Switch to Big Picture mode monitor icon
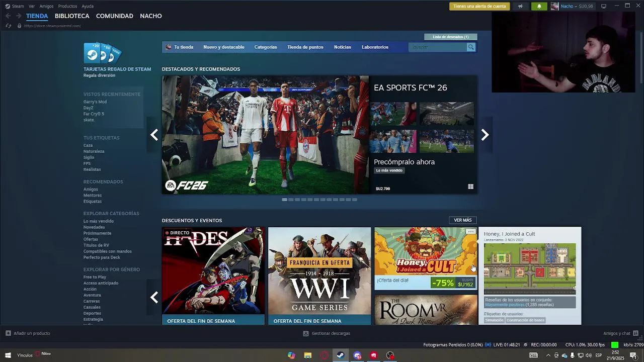Image resolution: width=644 pixels, height=362 pixels. click(x=604, y=6)
